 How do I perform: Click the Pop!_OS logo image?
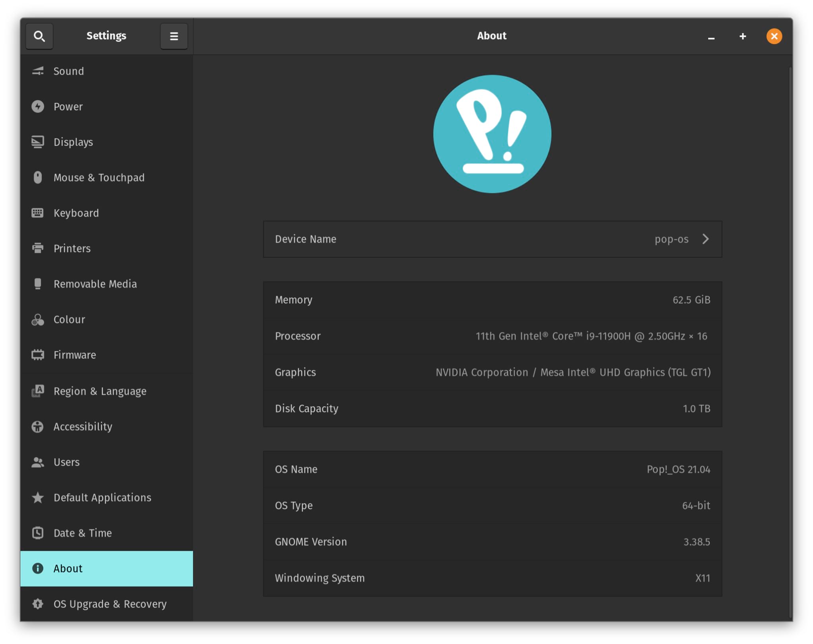click(492, 134)
